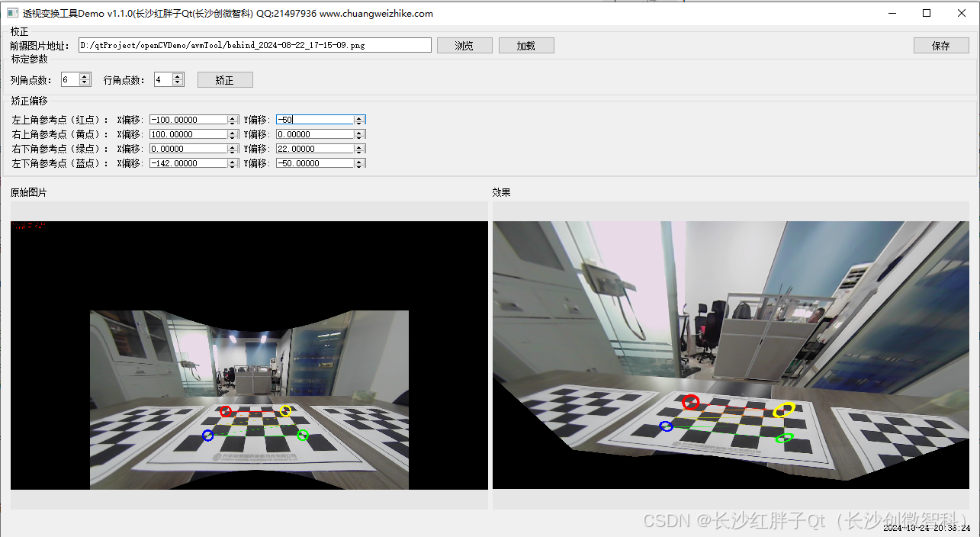Click the green circle marker in 原始图片
The height and width of the screenshot is (537, 980).
tap(303, 436)
